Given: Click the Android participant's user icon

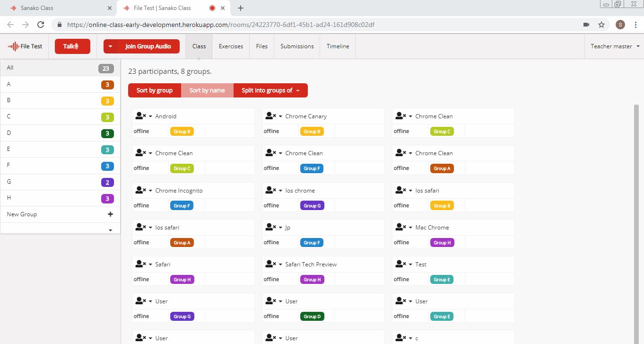Looking at the screenshot, I should (140, 116).
